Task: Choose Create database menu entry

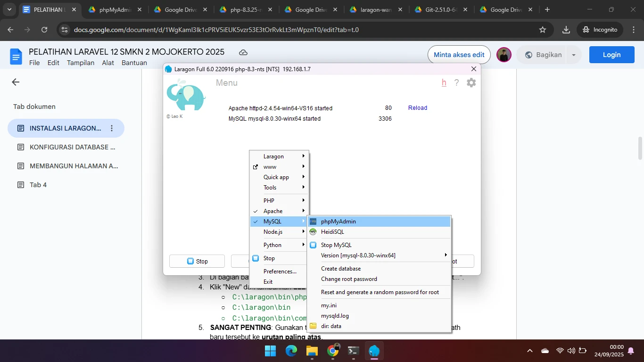Action: (341, 269)
